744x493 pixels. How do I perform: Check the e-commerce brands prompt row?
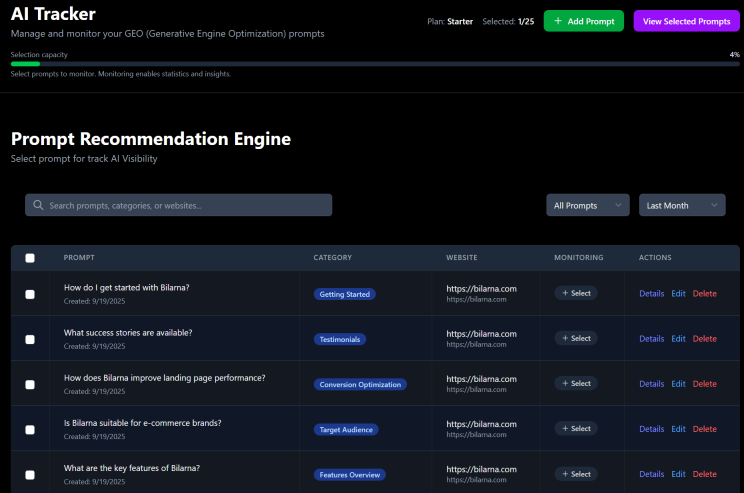[30, 429]
